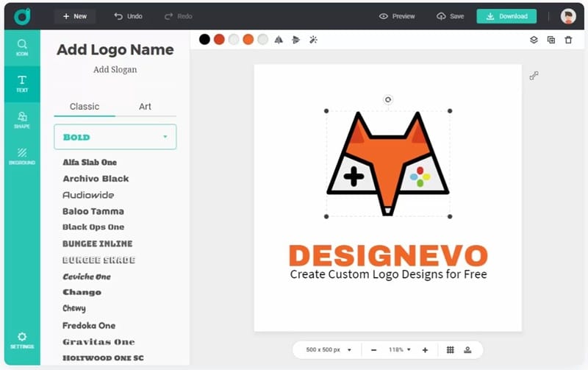
Task: Open the magic wand effects tool
Action: point(313,40)
